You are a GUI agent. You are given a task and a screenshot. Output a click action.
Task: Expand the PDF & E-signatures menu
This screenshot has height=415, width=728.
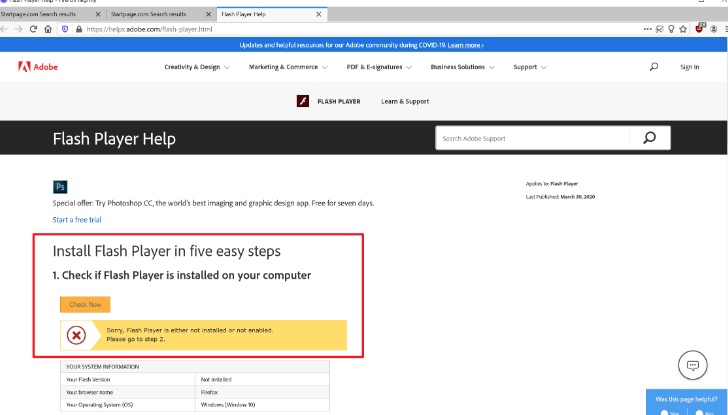pyautogui.click(x=379, y=67)
